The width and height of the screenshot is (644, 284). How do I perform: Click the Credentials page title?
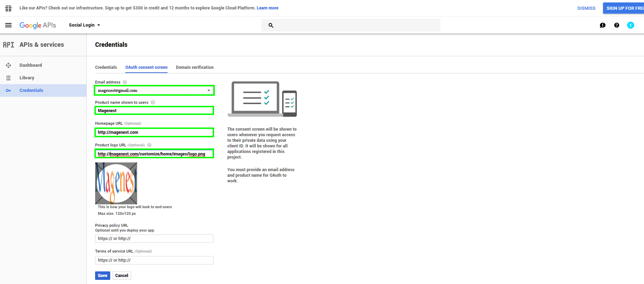(111, 45)
